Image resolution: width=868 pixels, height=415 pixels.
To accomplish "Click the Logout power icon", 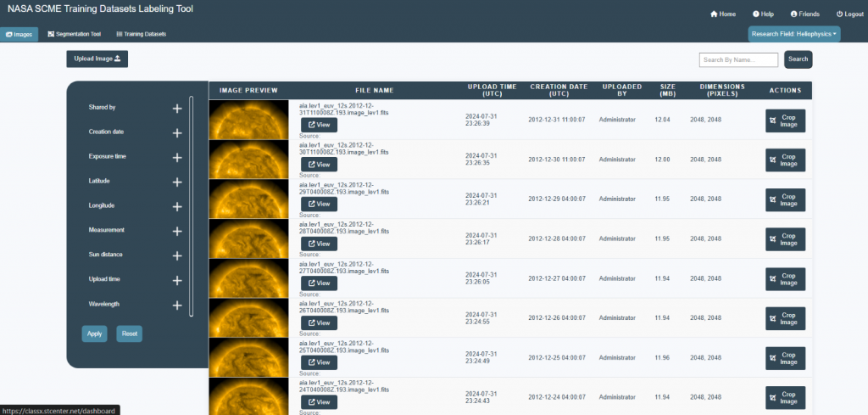I will (839, 14).
